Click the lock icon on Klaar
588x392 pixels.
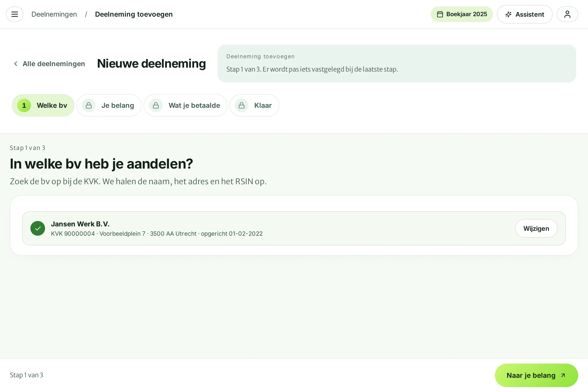[x=242, y=106]
